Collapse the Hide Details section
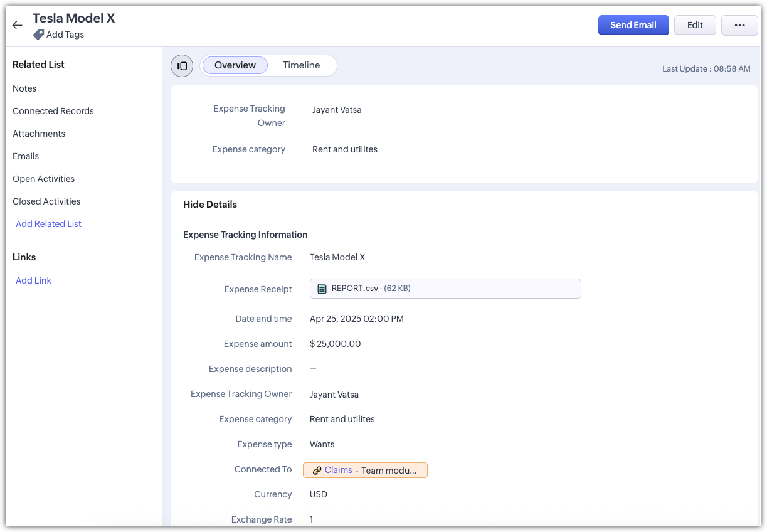 [x=210, y=205]
